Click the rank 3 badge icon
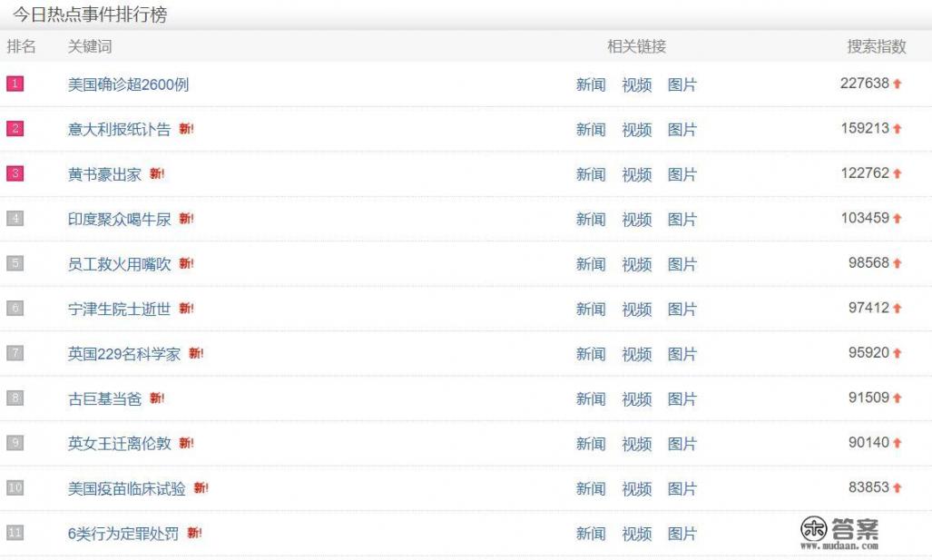 15,173
